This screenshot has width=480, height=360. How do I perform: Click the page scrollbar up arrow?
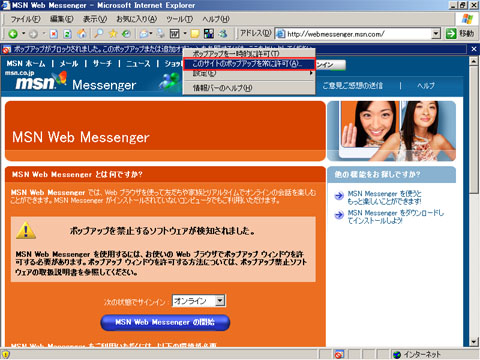coord(474,62)
